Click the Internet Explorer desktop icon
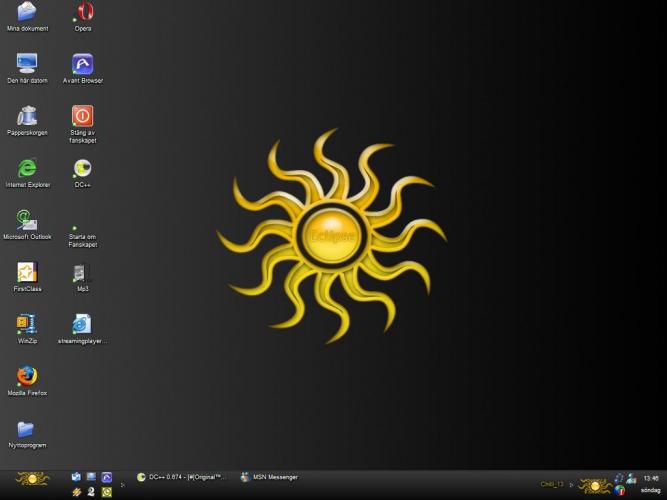This screenshot has width=667, height=500. pos(27,168)
